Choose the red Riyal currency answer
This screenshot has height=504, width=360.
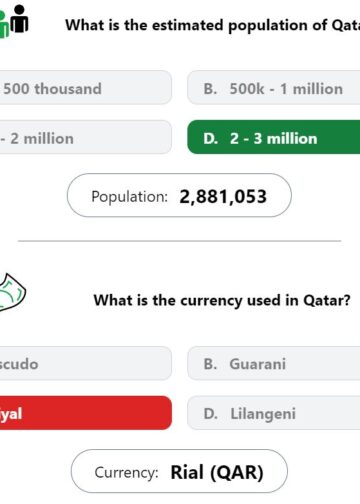tap(86, 413)
